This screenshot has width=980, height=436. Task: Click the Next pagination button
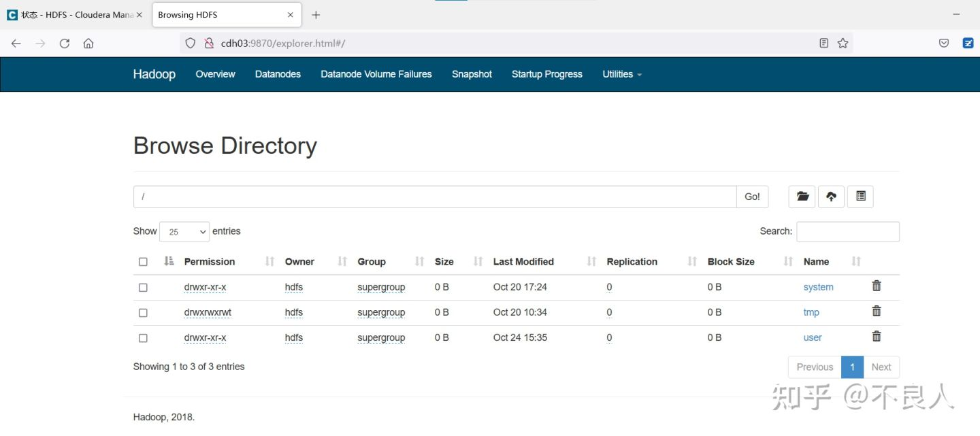coord(881,367)
